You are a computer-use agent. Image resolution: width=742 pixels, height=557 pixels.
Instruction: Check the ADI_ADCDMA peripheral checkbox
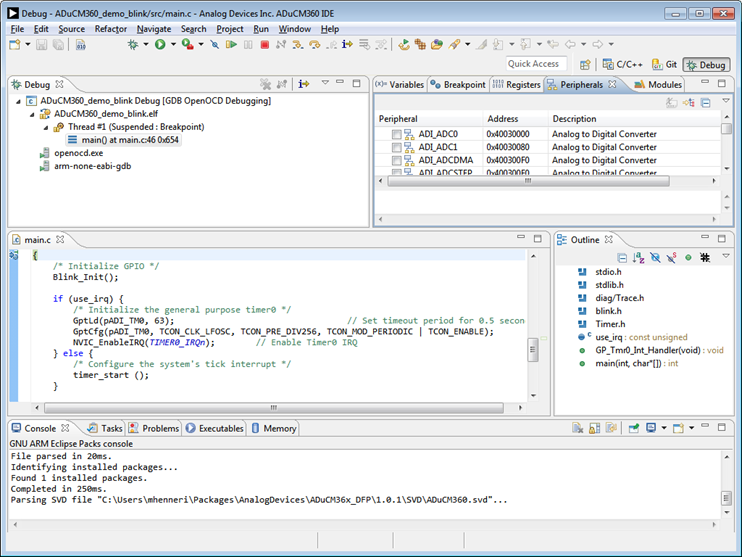(x=397, y=161)
